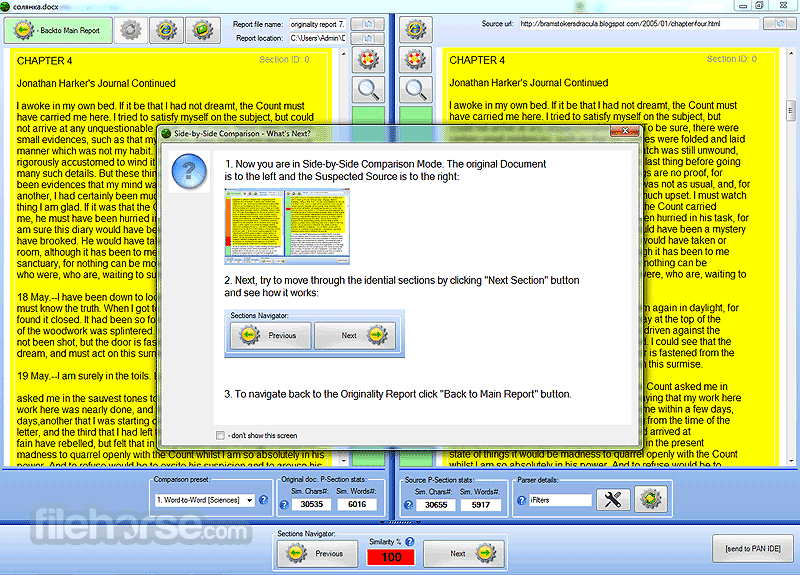Close the Side-by-Side Comparison dialog
Viewport: 800px width, 575px height.
click(x=625, y=131)
